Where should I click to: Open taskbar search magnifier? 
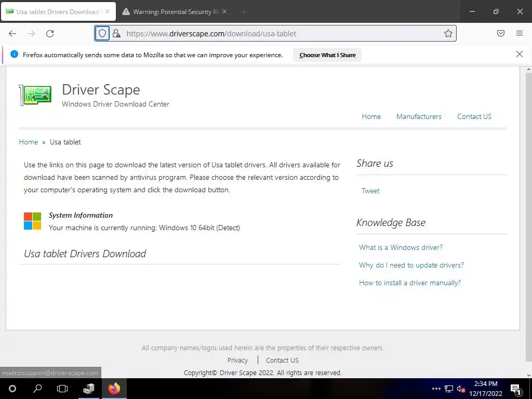pos(37,389)
